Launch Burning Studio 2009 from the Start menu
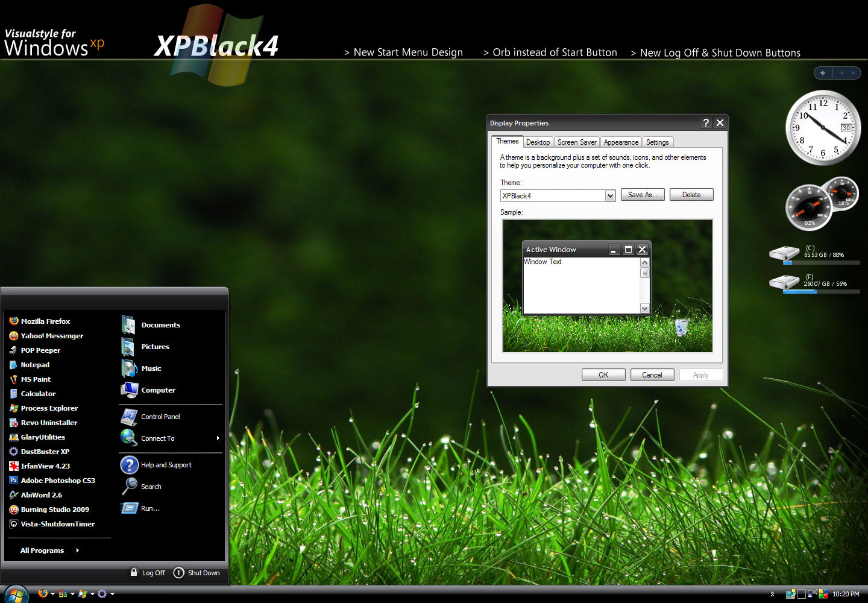The image size is (868, 603). 49,510
